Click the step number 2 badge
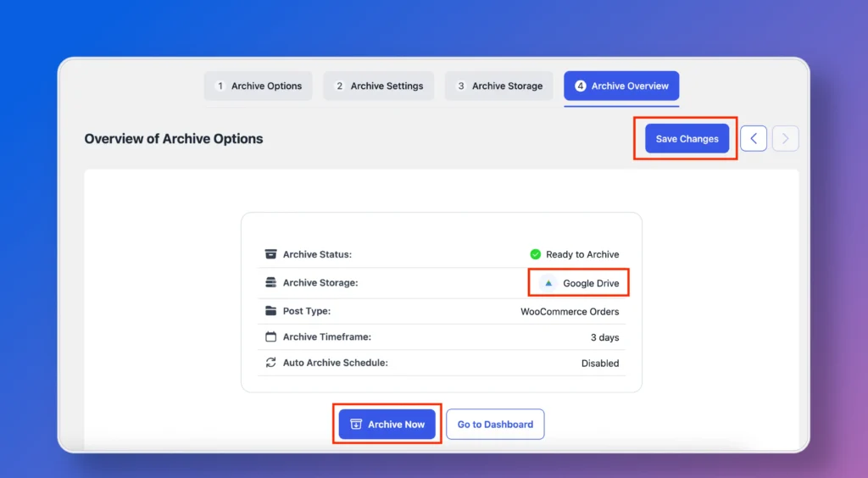Viewport: 868px width, 478px height. coord(339,86)
